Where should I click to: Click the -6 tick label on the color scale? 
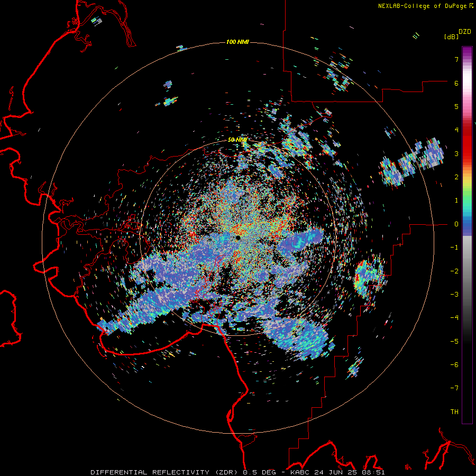(x=454, y=365)
